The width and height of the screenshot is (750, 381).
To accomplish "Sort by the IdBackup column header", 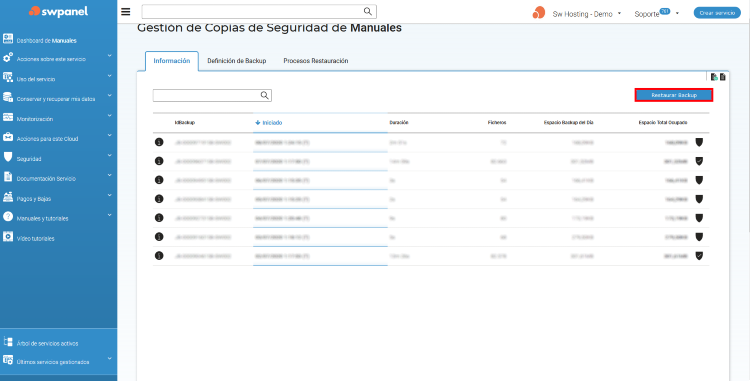I will (185, 123).
